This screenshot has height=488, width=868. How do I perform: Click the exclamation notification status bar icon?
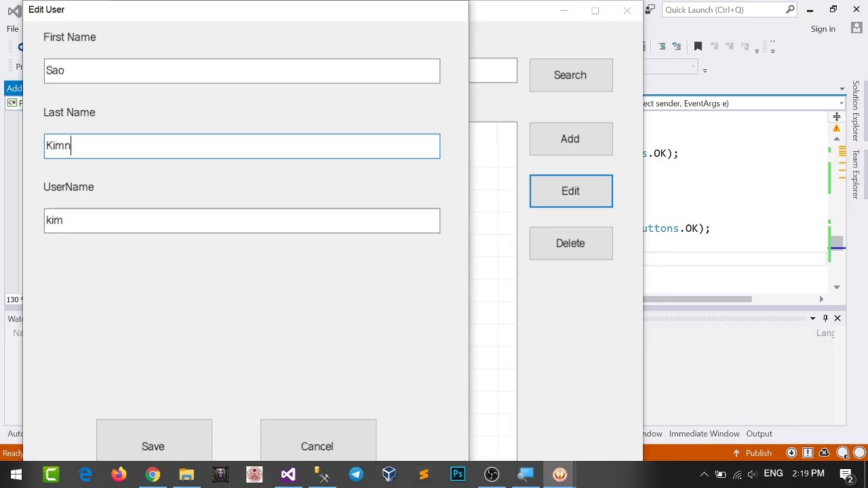click(x=808, y=453)
